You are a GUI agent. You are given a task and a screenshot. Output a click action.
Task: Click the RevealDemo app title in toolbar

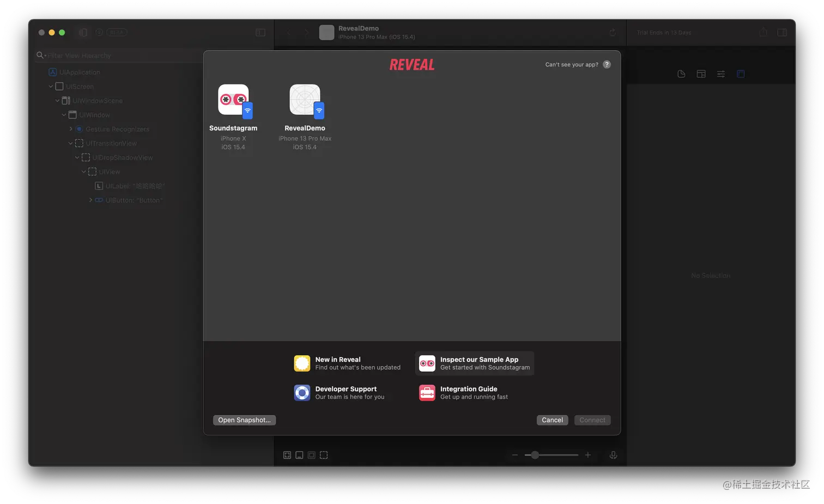[359, 28]
